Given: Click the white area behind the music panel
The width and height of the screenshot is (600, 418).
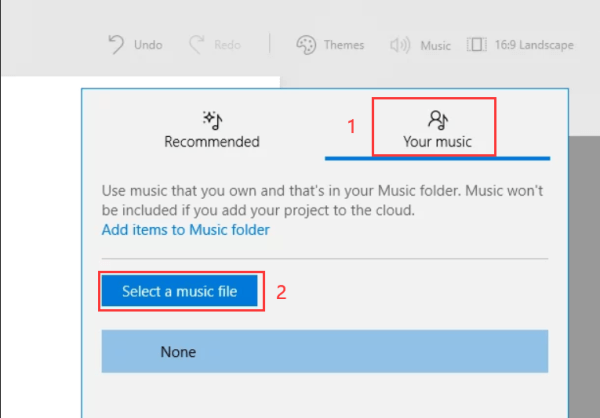Looking at the screenshot, I should 41,245.
